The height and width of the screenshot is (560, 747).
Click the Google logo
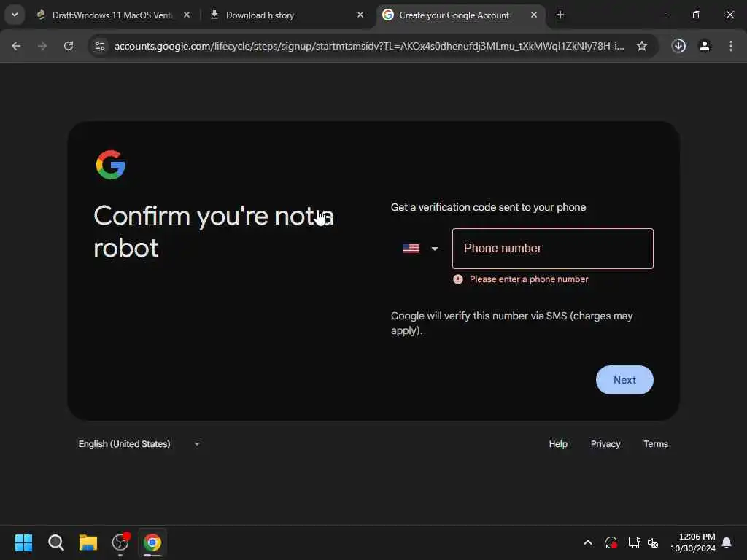[111, 165]
